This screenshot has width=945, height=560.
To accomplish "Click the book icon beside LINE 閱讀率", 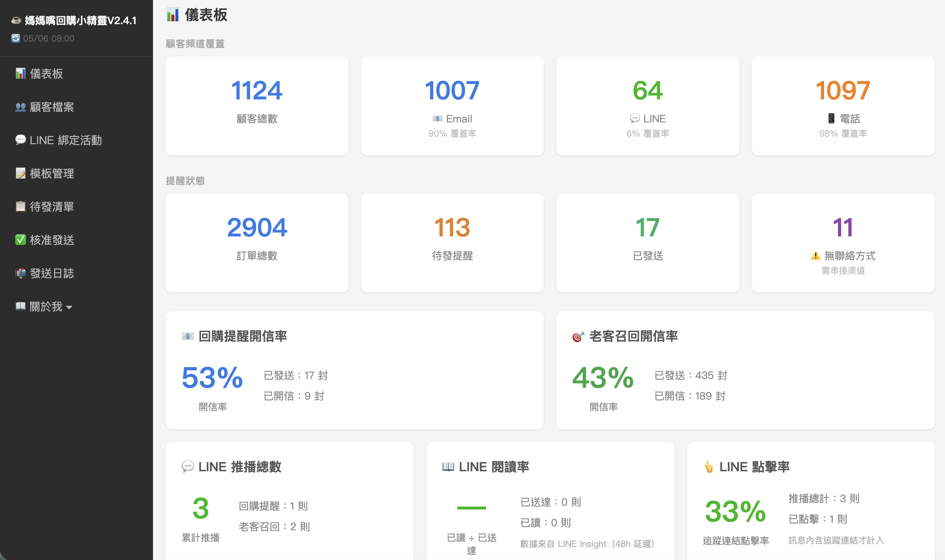I will [x=448, y=467].
